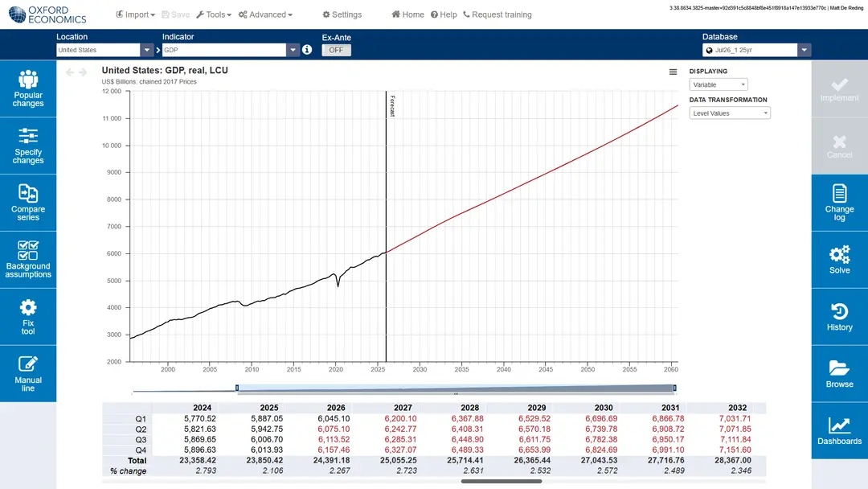Click the chart range slider left handle

pos(237,388)
